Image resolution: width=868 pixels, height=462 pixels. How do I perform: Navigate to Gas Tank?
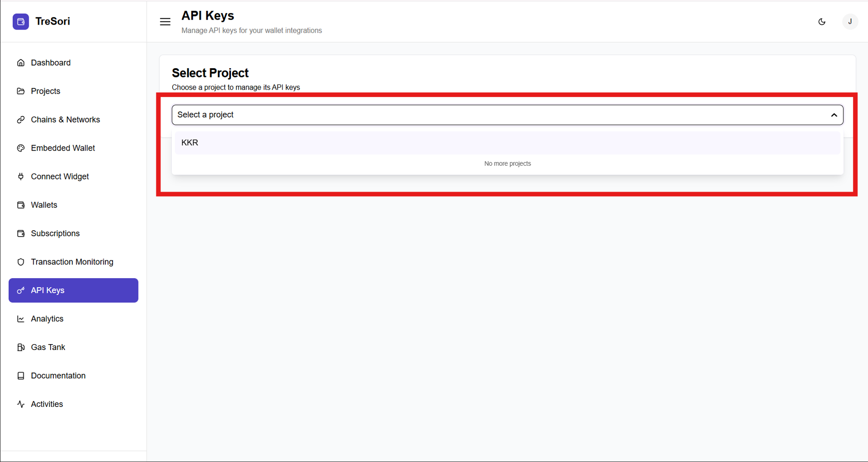coord(48,347)
